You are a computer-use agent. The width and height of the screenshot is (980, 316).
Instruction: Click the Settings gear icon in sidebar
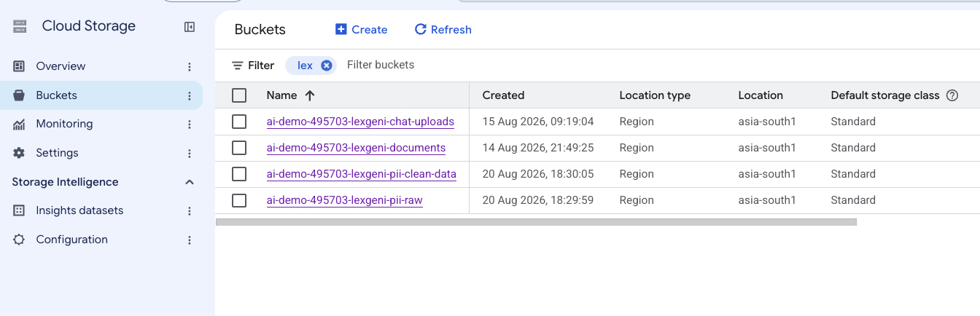coord(19,153)
